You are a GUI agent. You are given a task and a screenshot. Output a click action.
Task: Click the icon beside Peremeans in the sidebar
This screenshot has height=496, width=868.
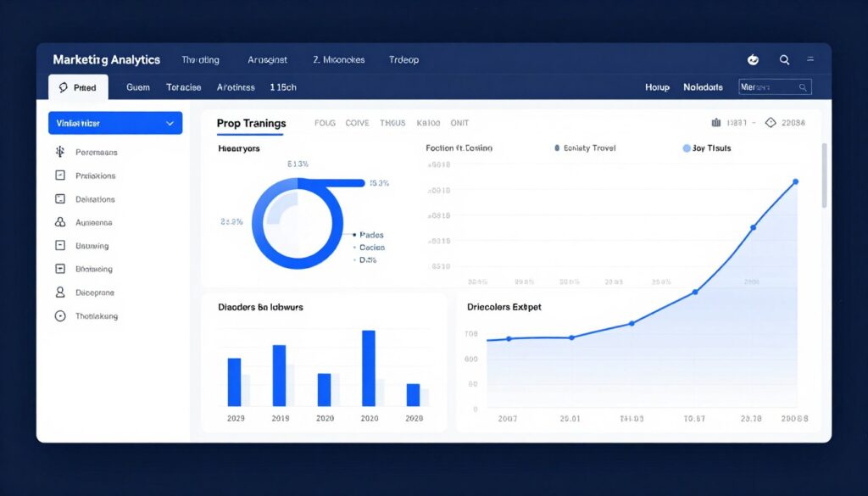[60, 152]
